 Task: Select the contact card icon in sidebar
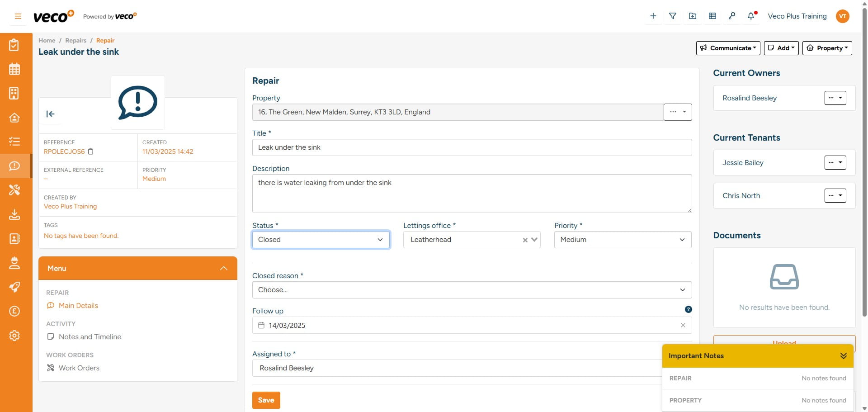pos(14,239)
